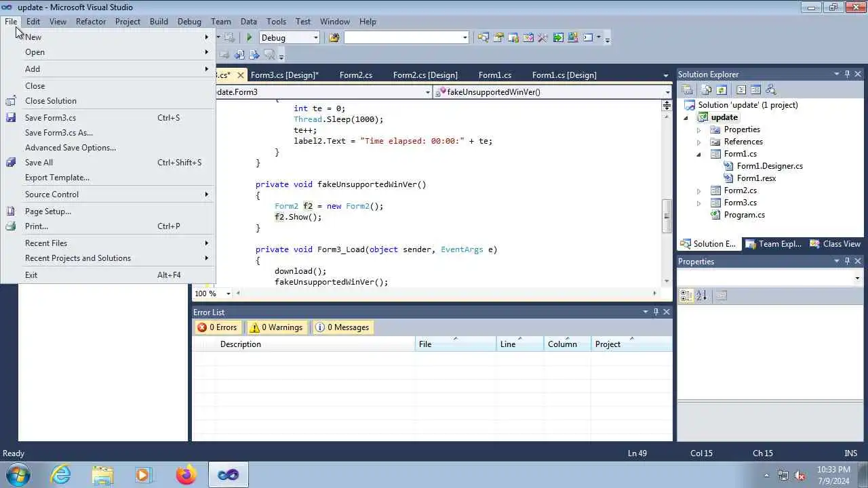This screenshot has height=488, width=868.
Task: Sort Error List by Description column
Action: click(x=315, y=344)
